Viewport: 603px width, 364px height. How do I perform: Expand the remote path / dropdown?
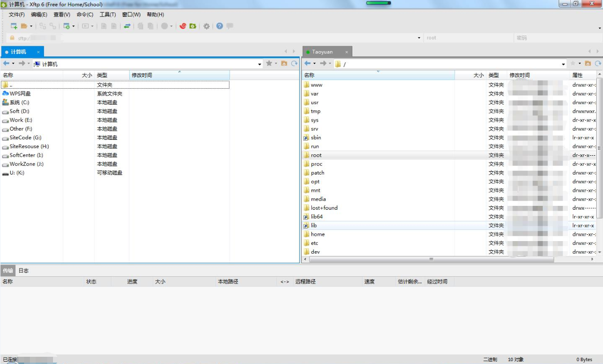(x=563, y=64)
